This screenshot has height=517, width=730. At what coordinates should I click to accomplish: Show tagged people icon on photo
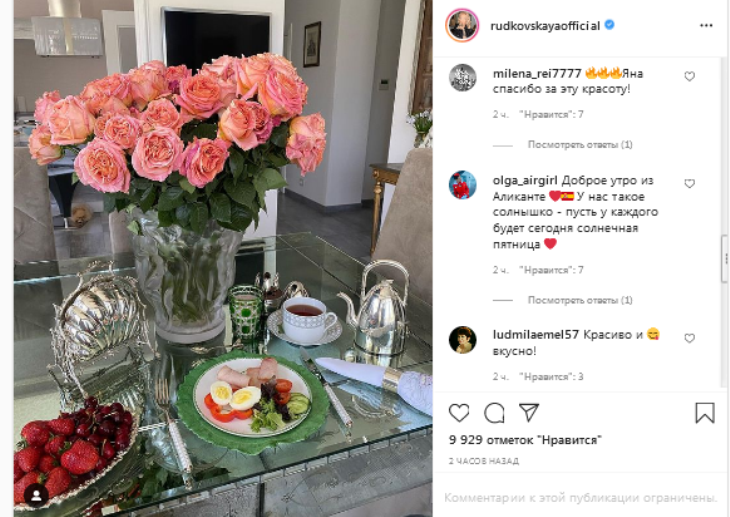[36, 496]
